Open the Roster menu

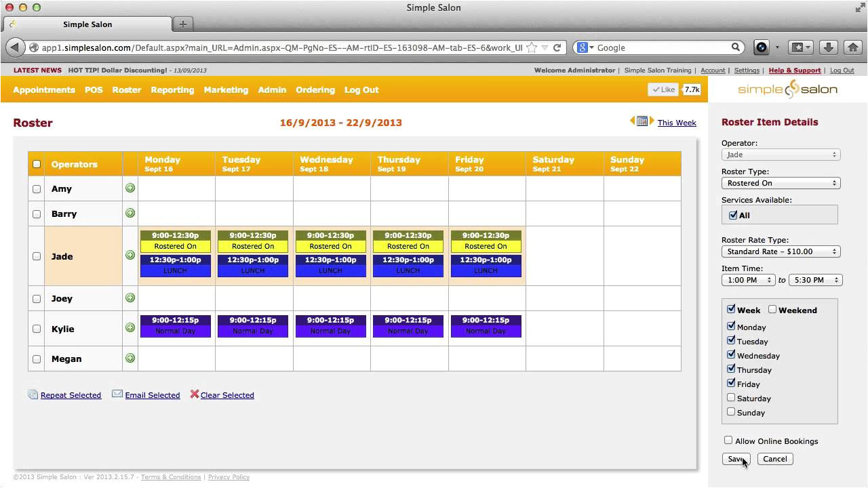click(127, 89)
